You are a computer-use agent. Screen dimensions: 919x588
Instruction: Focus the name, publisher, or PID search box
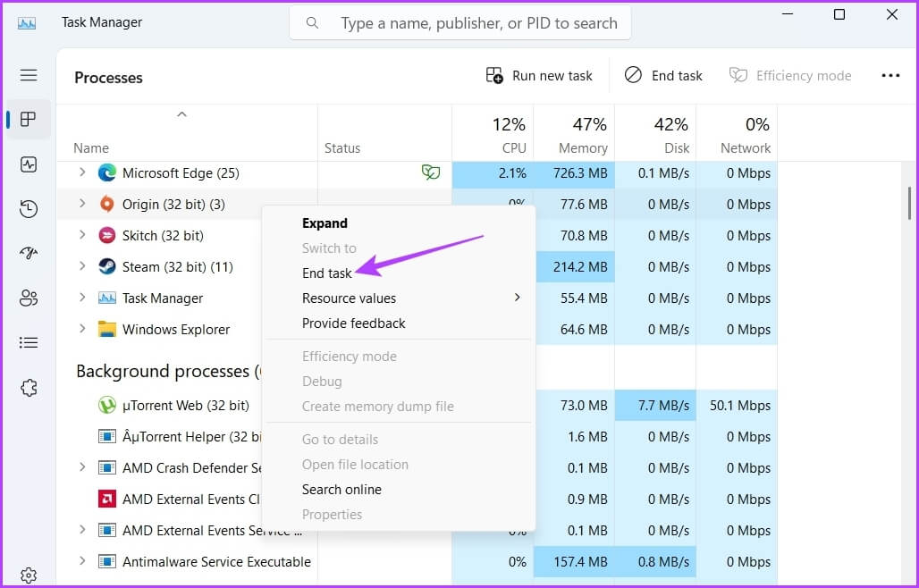pos(460,23)
